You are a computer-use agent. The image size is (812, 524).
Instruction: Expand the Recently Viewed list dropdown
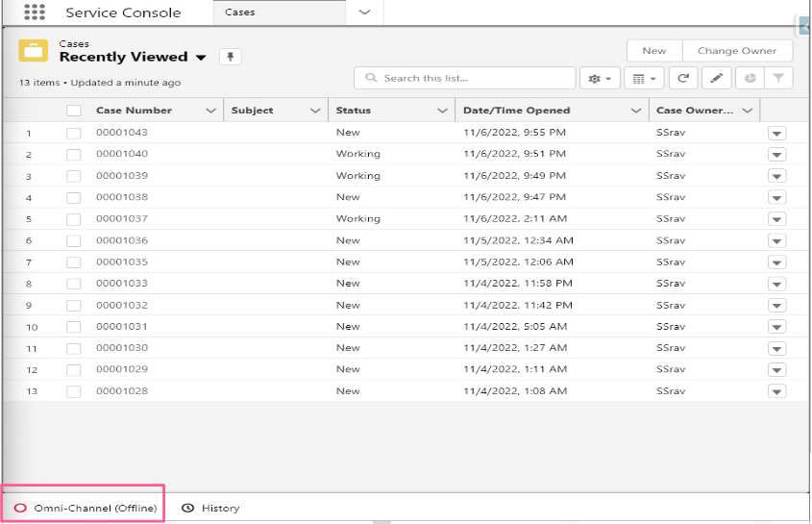click(x=201, y=58)
